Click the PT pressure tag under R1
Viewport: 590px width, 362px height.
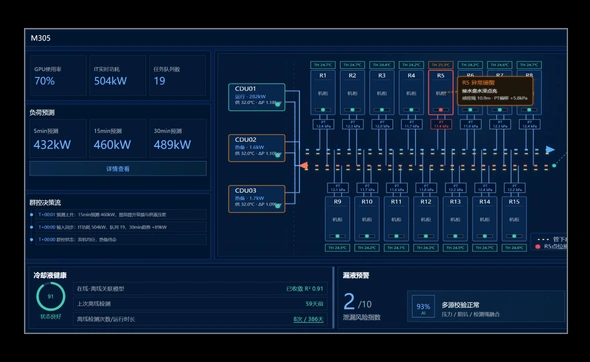pos(323,125)
